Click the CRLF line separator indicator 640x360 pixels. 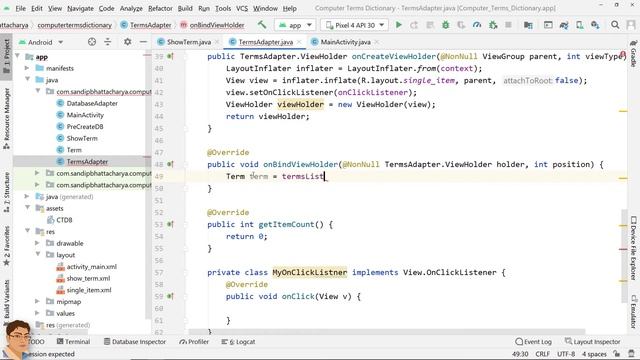pyautogui.click(x=542, y=354)
